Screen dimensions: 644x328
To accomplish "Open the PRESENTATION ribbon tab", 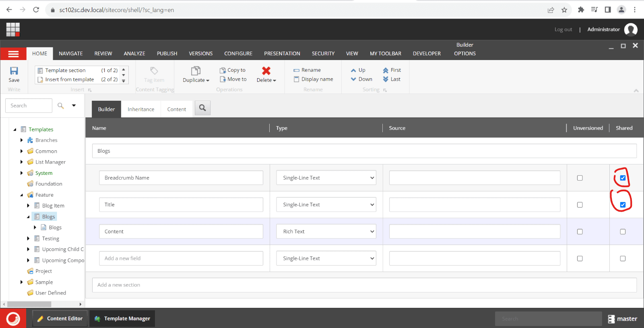I will point(282,54).
